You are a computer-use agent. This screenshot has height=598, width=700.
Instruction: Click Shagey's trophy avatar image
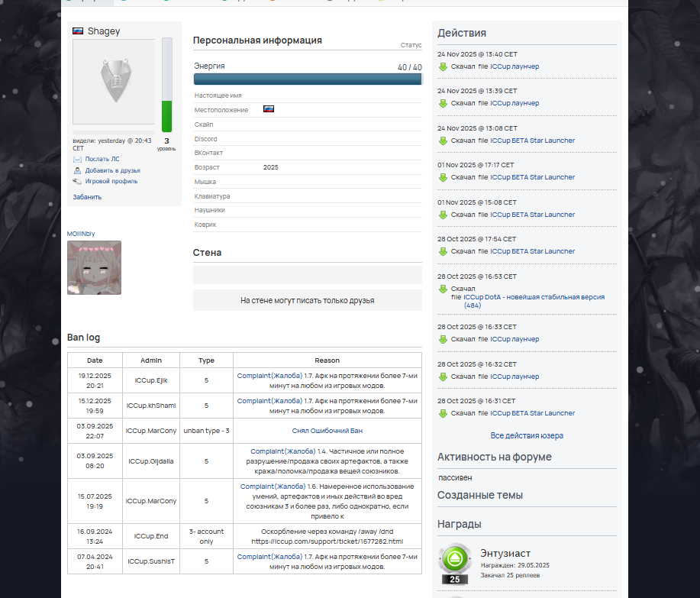pos(114,82)
